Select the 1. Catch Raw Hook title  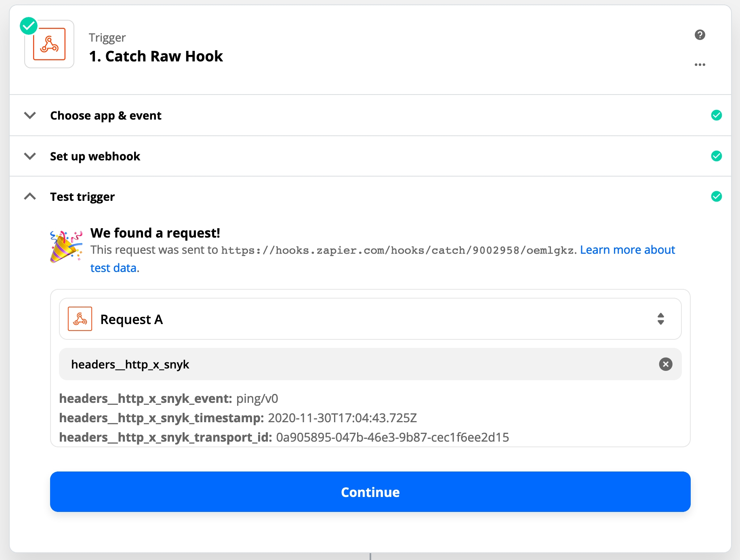156,56
